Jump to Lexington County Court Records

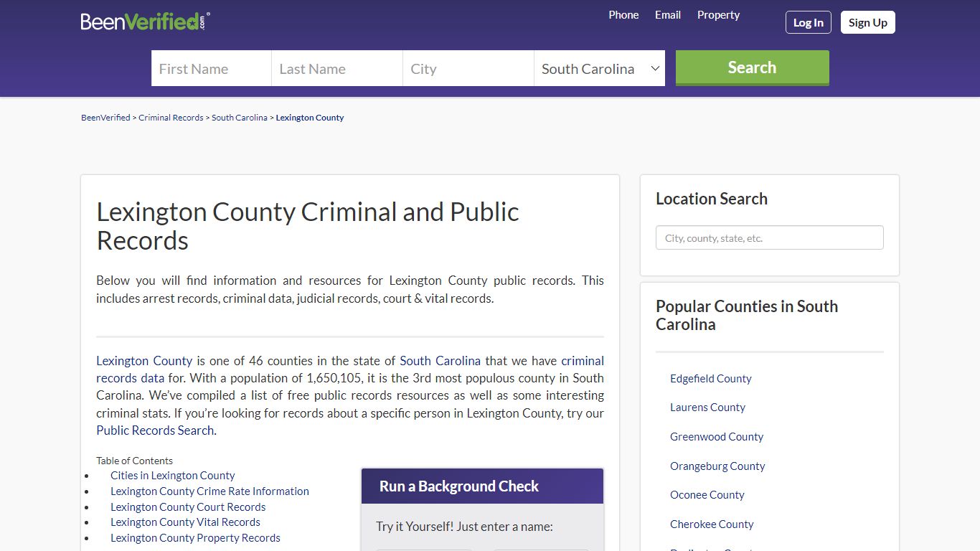[x=188, y=507]
